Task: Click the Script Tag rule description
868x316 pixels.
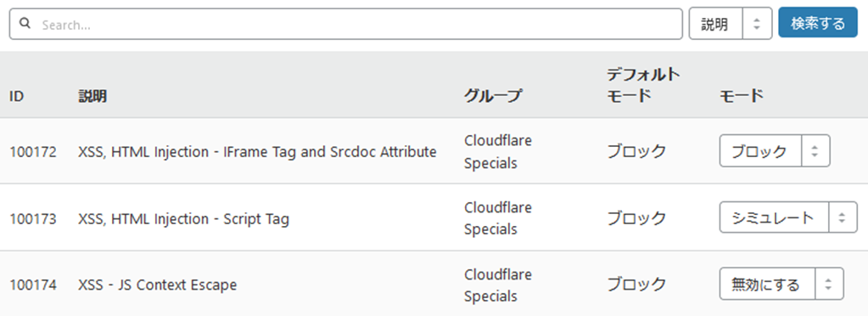Action: pyautogui.click(x=184, y=219)
